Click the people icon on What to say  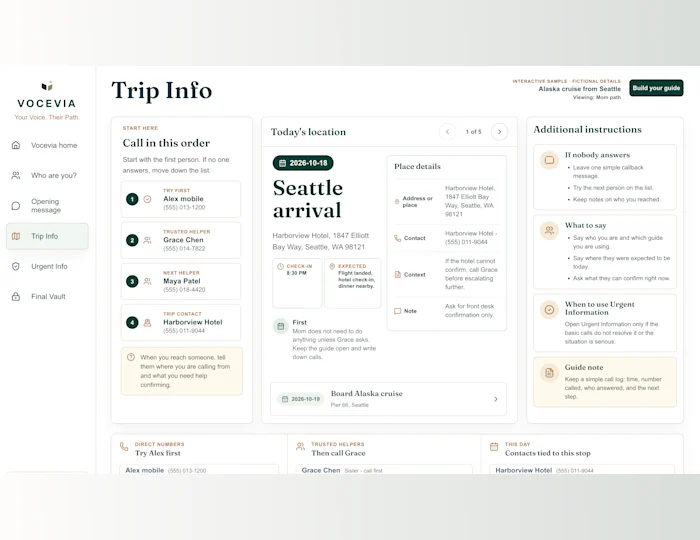[x=550, y=230]
